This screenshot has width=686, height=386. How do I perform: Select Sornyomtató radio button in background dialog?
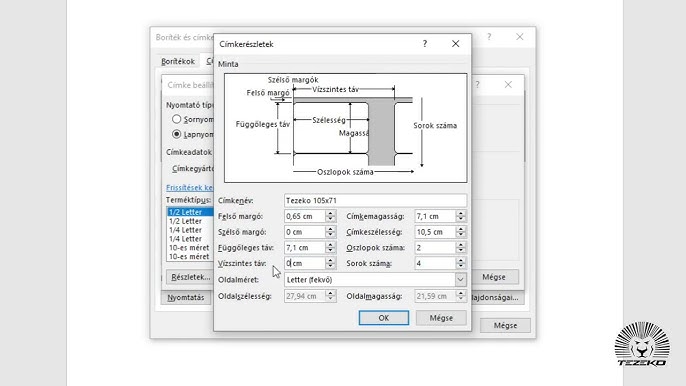176,119
